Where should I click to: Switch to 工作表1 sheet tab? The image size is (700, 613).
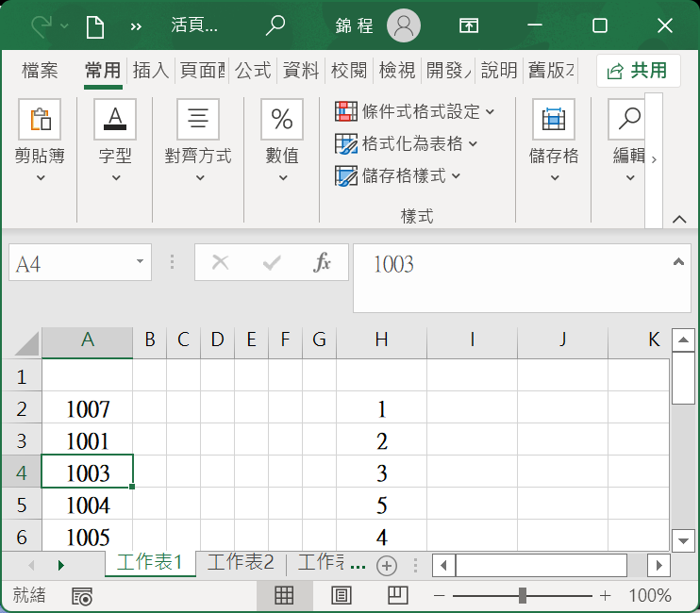[150, 563]
